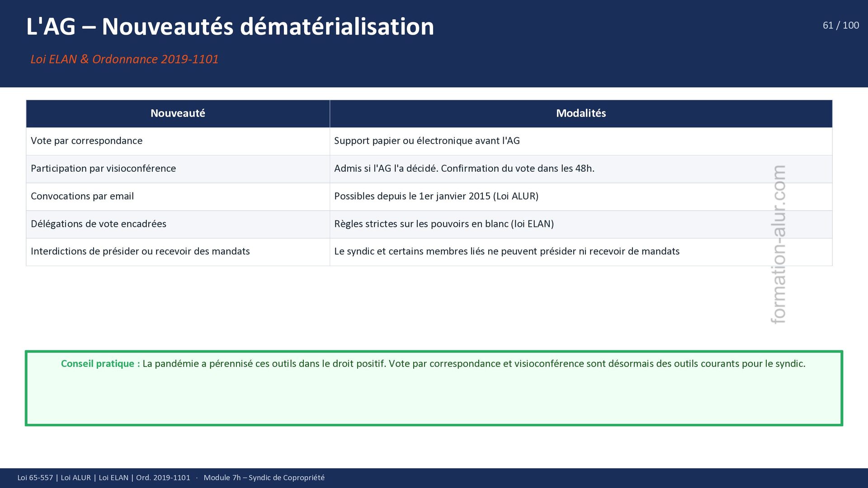Click the vertical "formation-alur.com" watermark
Image resolution: width=868 pixels, height=488 pixels.
point(778,244)
